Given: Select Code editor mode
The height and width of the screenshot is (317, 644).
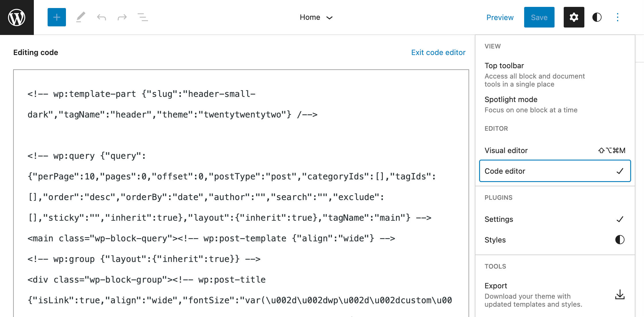Looking at the screenshot, I should [505, 171].
